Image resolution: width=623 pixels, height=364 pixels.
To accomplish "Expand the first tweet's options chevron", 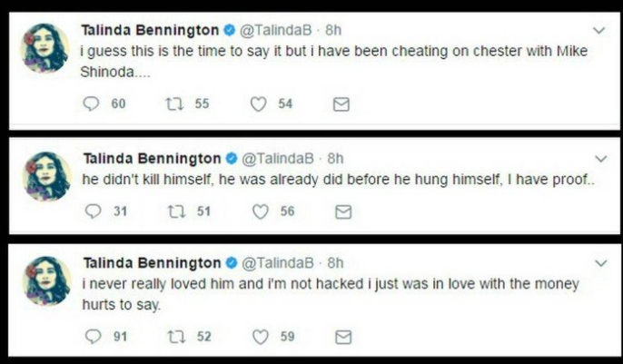I will tap(598, 30).
